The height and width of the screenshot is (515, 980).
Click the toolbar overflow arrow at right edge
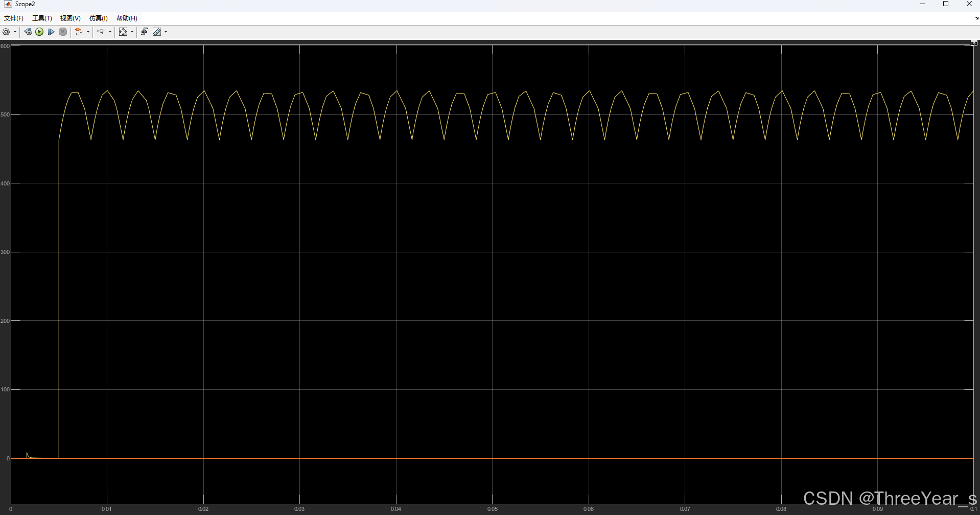pyautogui.click(x=976, y=18)
